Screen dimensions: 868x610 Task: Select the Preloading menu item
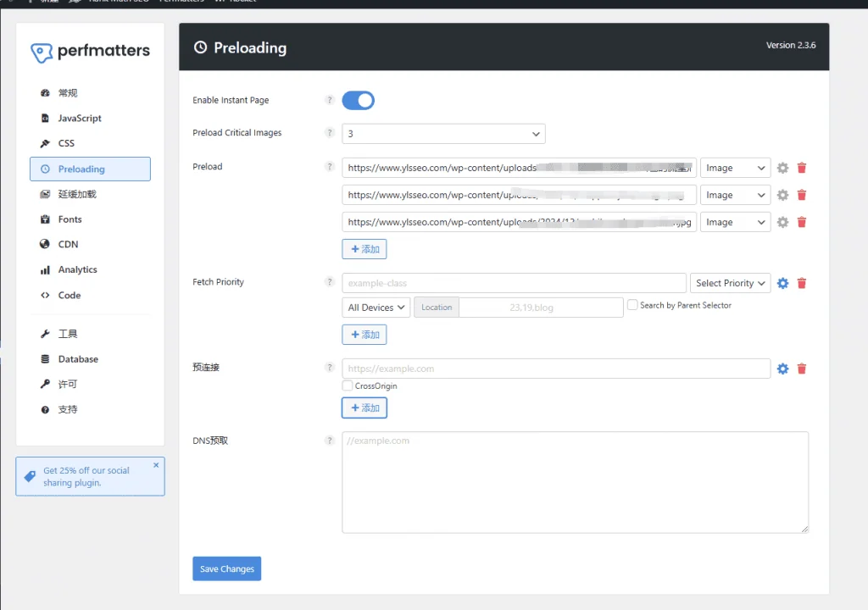click(90, 169)
